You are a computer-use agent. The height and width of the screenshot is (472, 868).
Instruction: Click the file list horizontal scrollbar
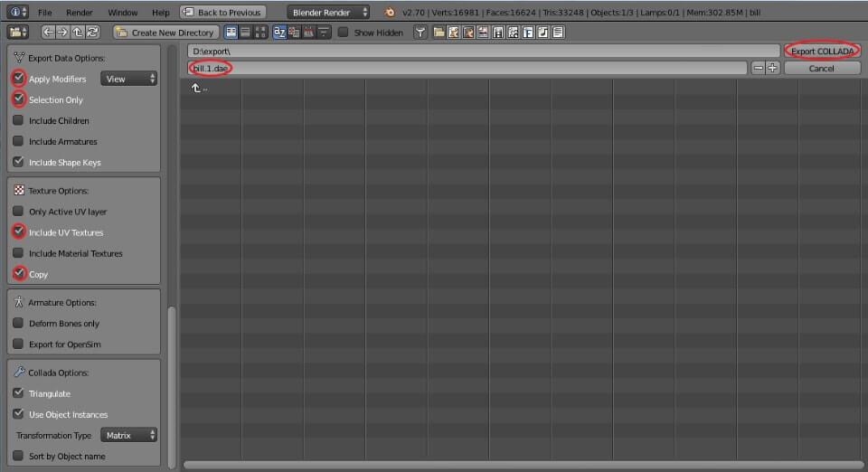(523, 465)
